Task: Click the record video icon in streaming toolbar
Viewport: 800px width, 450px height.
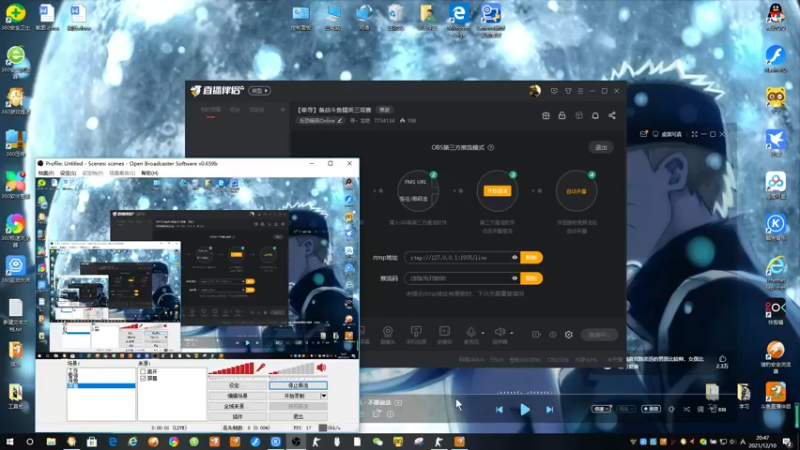Action: 536,335
